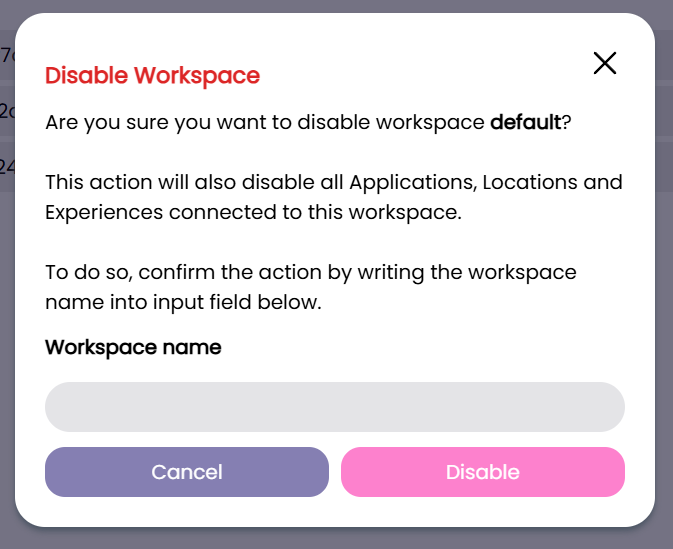
Task: Click the dimmed backdrop right of the dialog
Action: [664, 300]
